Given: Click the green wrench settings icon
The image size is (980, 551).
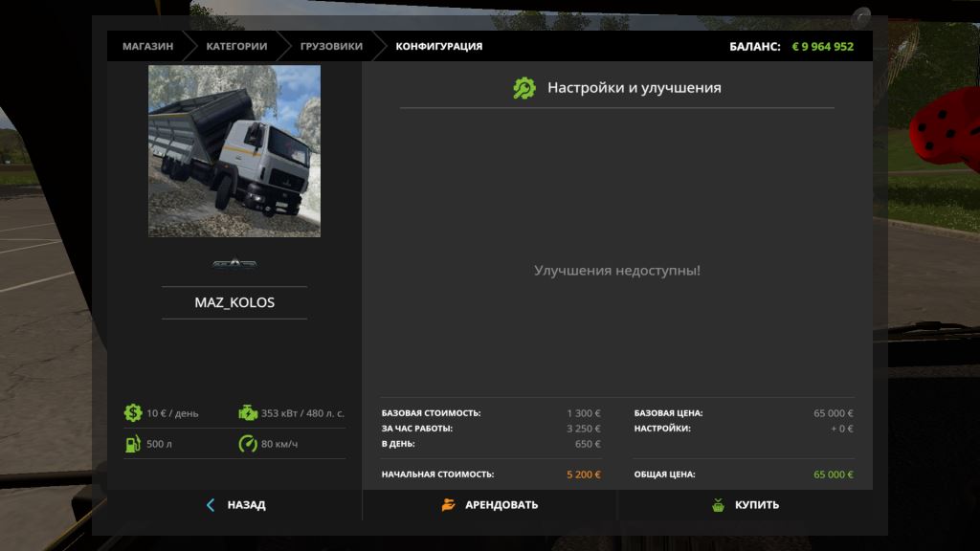Looking at the screenshot, I should (x=524, y=88).
